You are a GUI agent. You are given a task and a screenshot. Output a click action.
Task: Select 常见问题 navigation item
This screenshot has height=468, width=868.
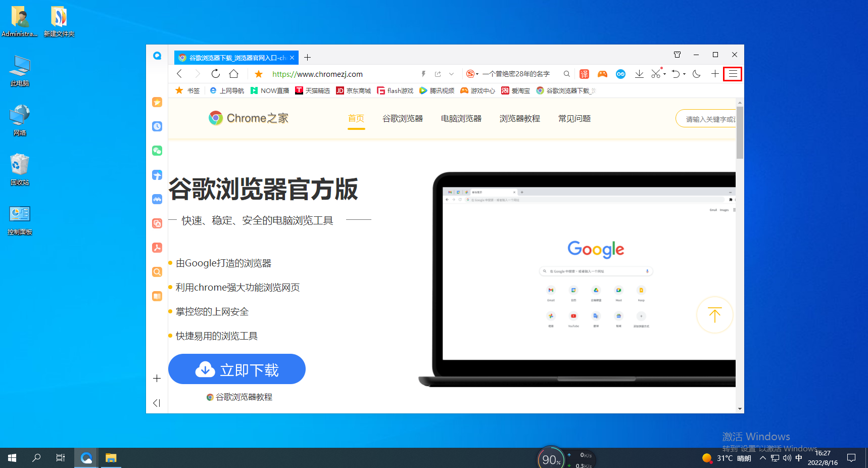tap(574, 118)
